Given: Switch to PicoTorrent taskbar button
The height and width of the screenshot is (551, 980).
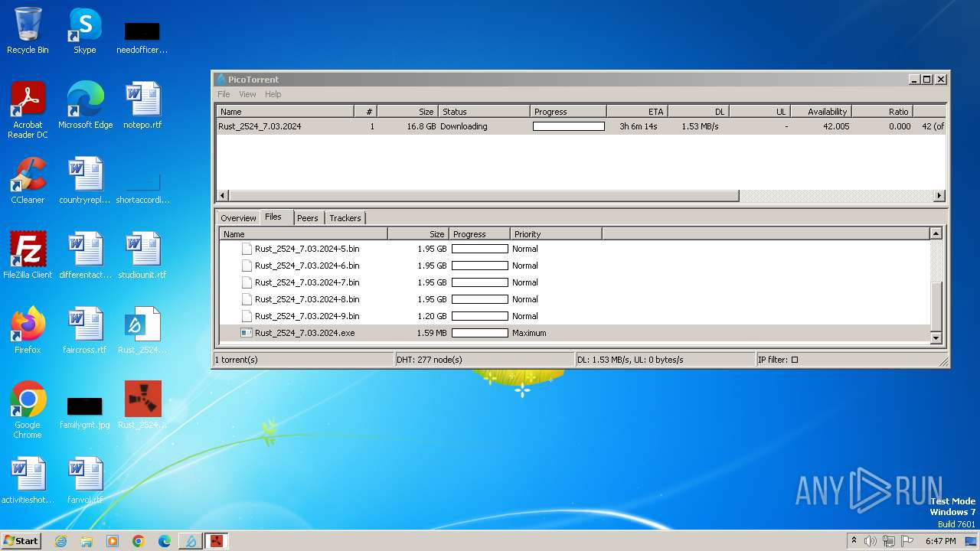Looking at the screenshot, I should point(191,541).
